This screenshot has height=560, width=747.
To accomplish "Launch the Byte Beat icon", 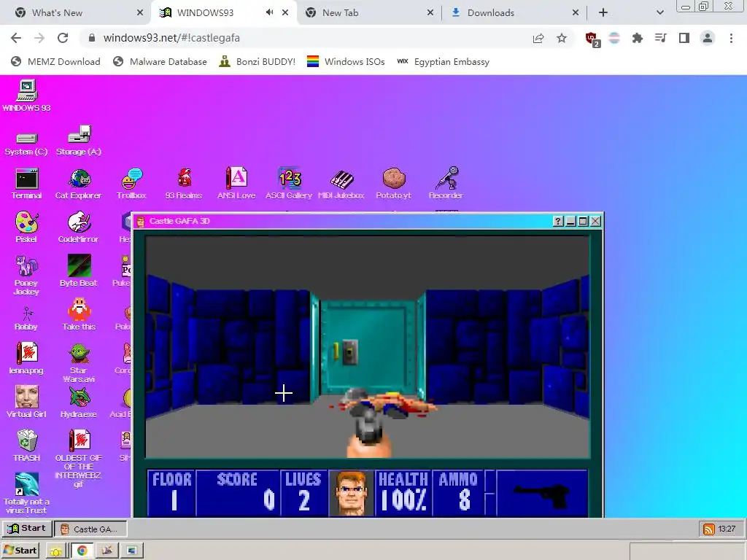I will coord(79,271).
